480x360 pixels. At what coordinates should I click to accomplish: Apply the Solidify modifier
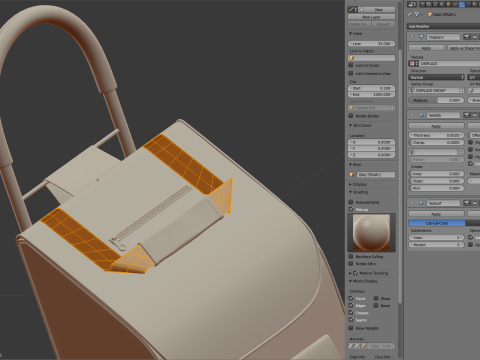point(436,126)
